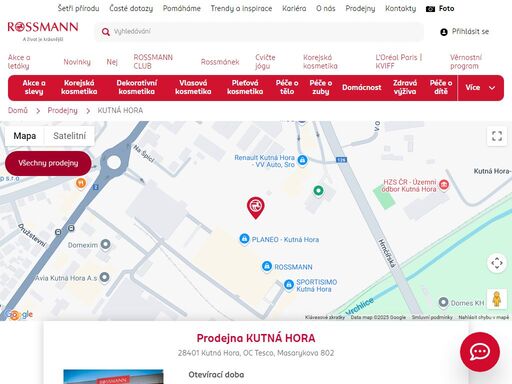Viewport: 512px width, 384px height.
Task: Click the SPORTISIMO Kutná Hora map marker
Action: pos(289,285)
